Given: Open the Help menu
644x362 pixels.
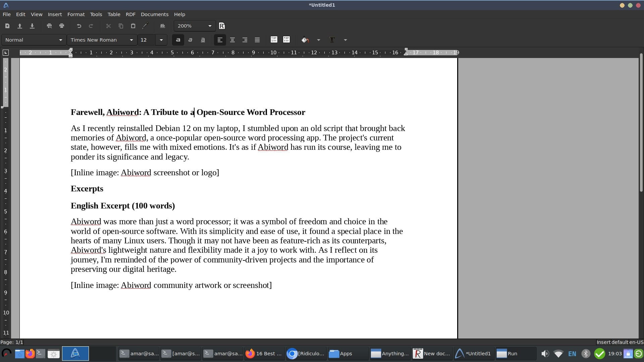Looking at the screenshot, I should click(x=179, y=14).
